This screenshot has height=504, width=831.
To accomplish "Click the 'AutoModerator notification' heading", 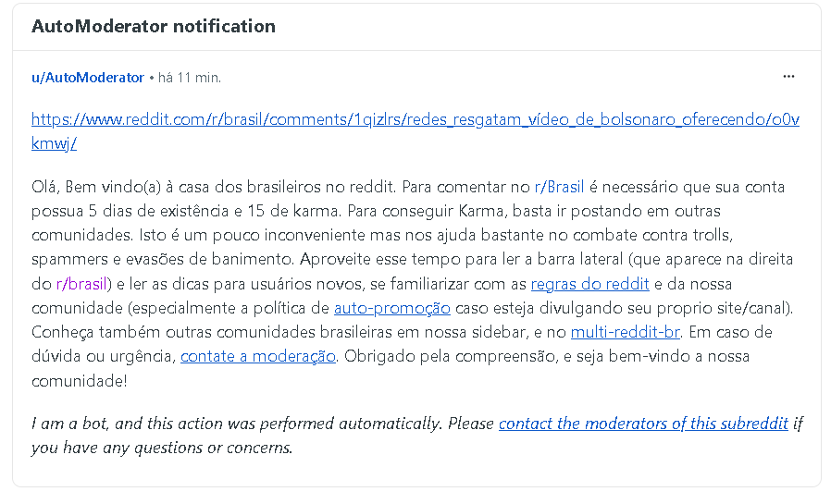I will click(154, 26).
